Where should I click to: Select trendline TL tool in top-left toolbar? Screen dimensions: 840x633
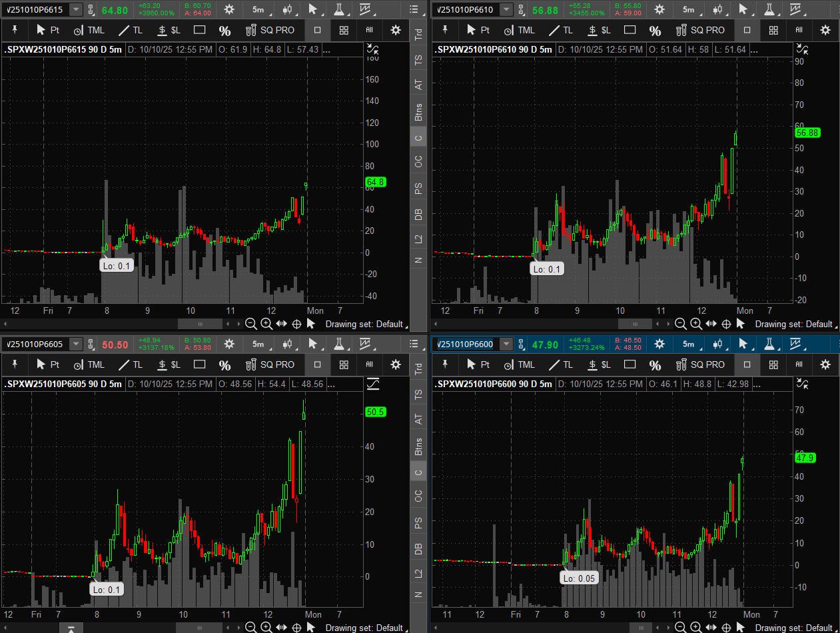pyautogui.click(x=131, y=30)
